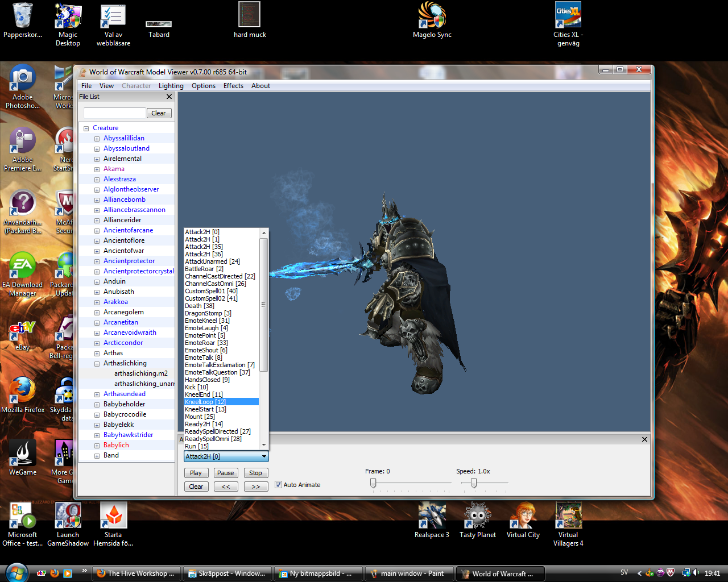Screen dimensions: 728x582
Task: Open the Användarhandbok Packard Bell icon
Action: click(x=23, y=211)
